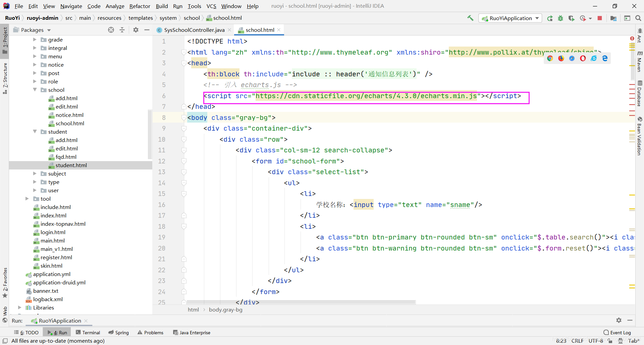Screen dimensions: 644x345
Task: Switch to SysSchoolController.java tab
Action: [194, 30]
